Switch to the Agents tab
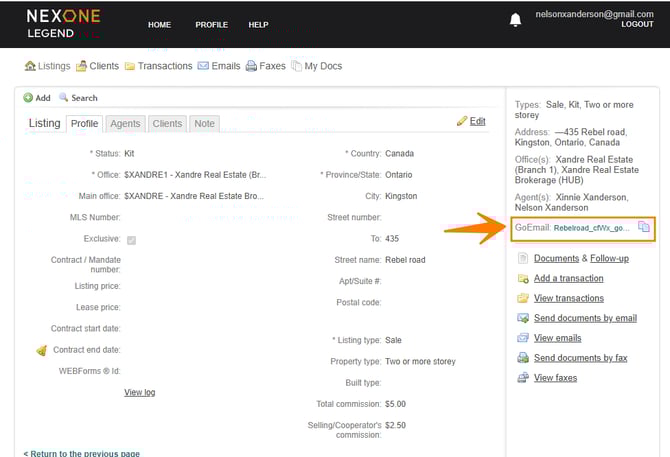Screen dimensions: 670x457 point(125,124)
